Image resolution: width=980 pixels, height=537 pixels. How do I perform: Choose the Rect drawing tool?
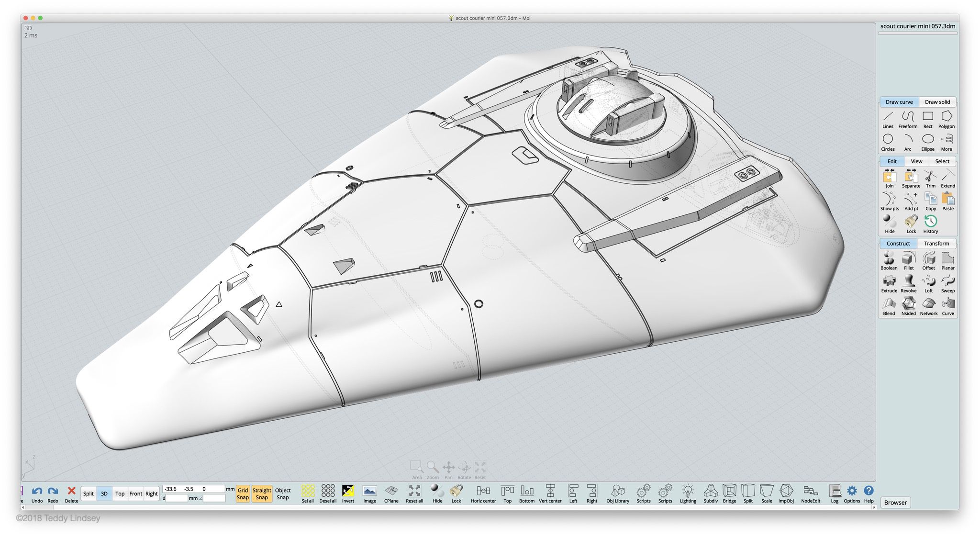pos(928,120)
